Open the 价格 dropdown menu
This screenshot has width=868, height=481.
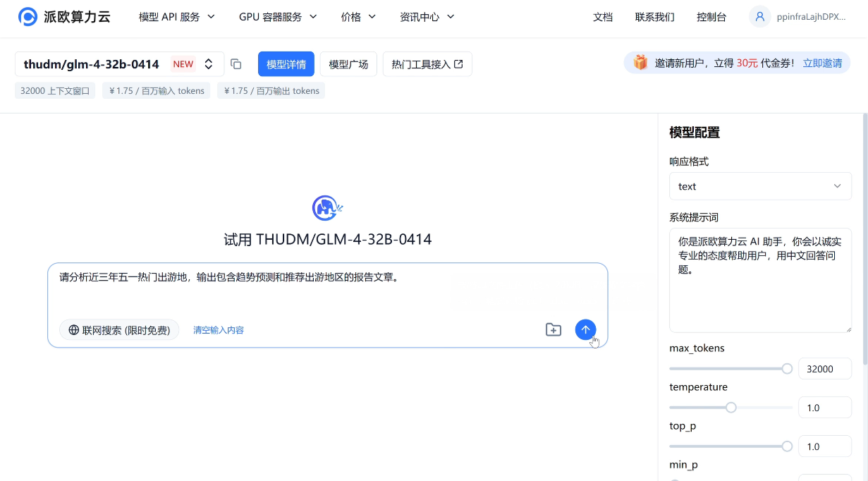(x=358, y=17)
